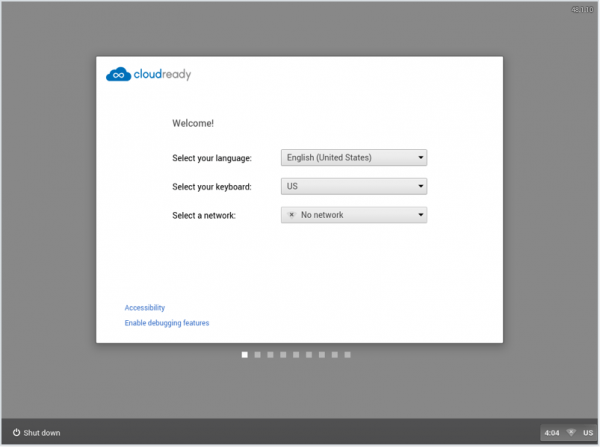Click the first white step indicator dot

click(245, 355)
